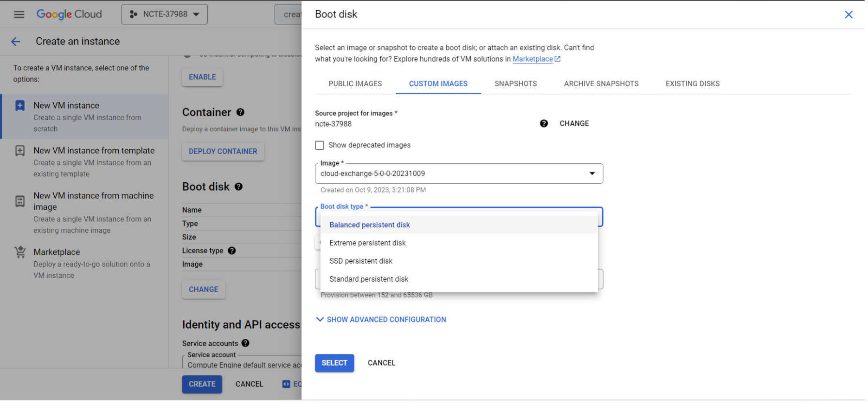Click the 'Created on Oct 9, 2023, 3:21:08 PM' text

[x=373, y=190]
